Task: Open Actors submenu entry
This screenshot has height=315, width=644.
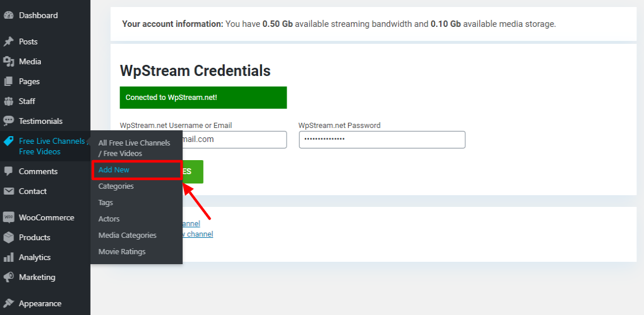Action: (109, 219)
